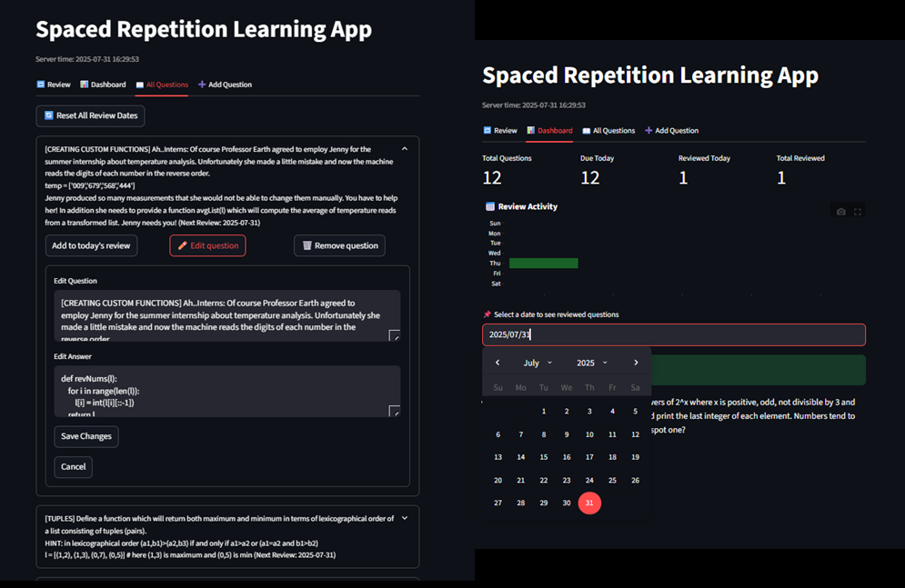Click the Reset refresh icon
Screen dimensions: 905x588
coord(49,115)
